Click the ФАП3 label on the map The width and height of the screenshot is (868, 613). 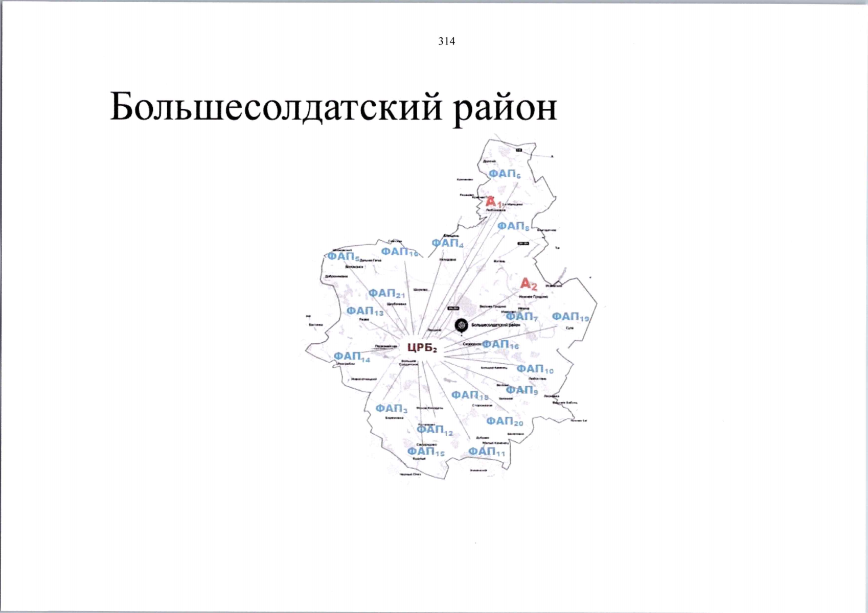click(392, 409)
